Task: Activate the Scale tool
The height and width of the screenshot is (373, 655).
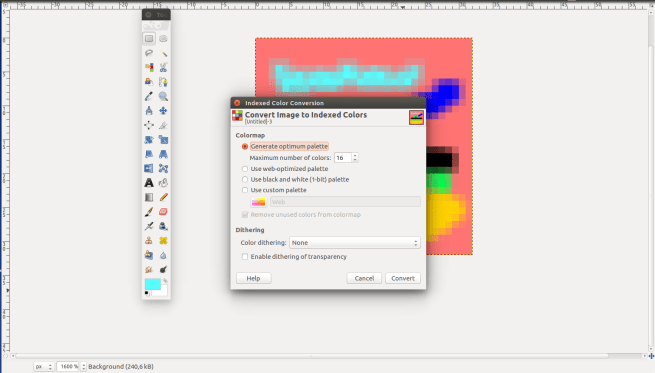Action: [x=163, y=140]
